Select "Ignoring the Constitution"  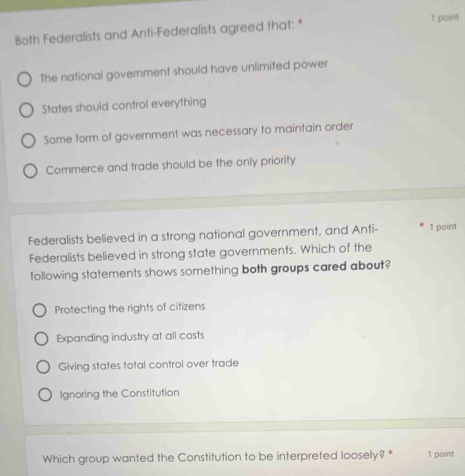[46, 394]
